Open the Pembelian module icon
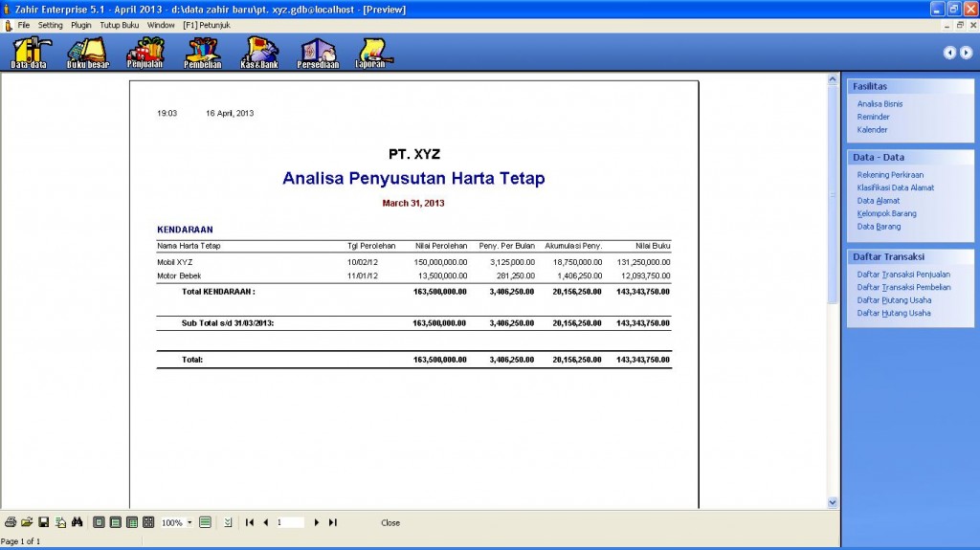 (x=202, y=53)
